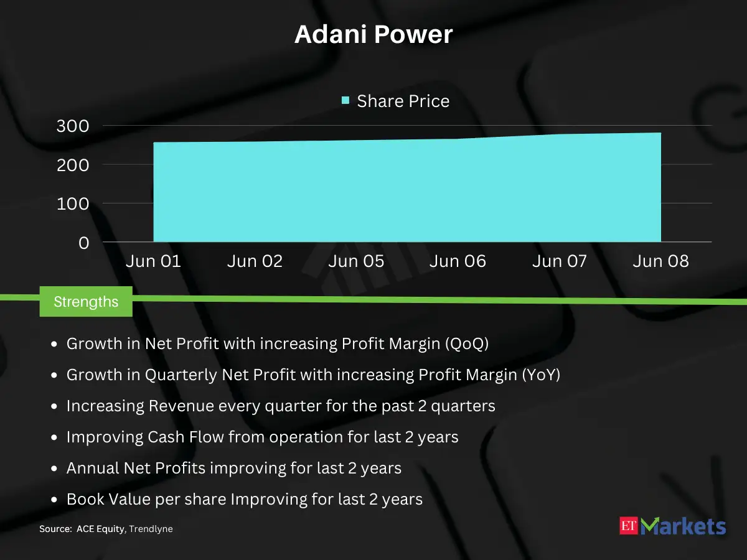
Task: Click the cyan share price area chart
Action: pyautogui.click(x=407, y=190)
